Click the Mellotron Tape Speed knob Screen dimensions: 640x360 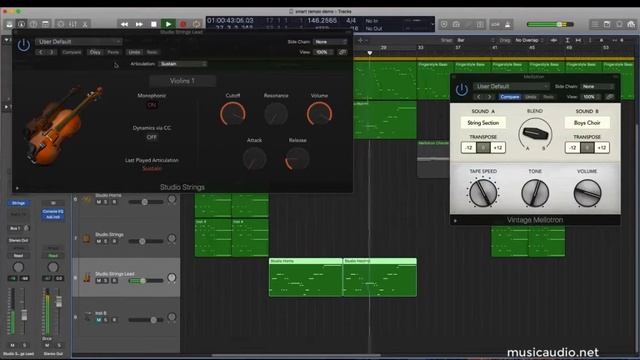pyautogui.click(x=483, y=193)
